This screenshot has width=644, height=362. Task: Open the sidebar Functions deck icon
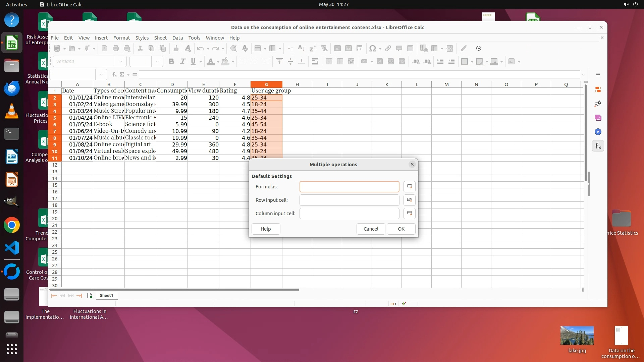point(598,146)
